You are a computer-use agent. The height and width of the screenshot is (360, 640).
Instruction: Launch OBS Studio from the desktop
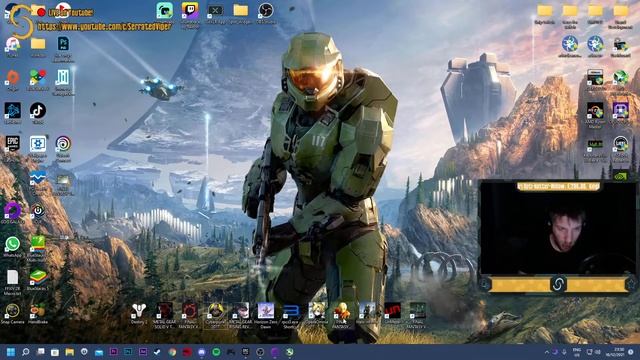266,10
